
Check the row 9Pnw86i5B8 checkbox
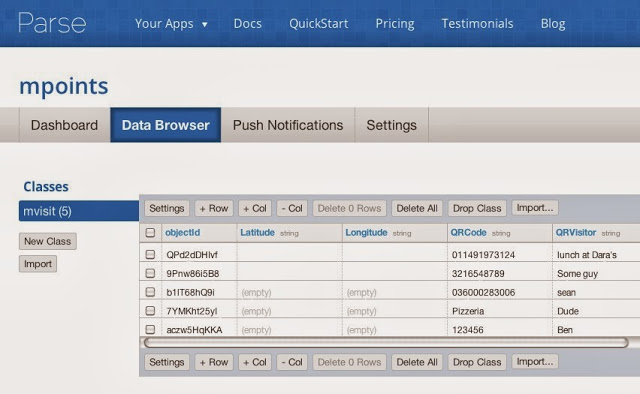(x=150, y=273)
